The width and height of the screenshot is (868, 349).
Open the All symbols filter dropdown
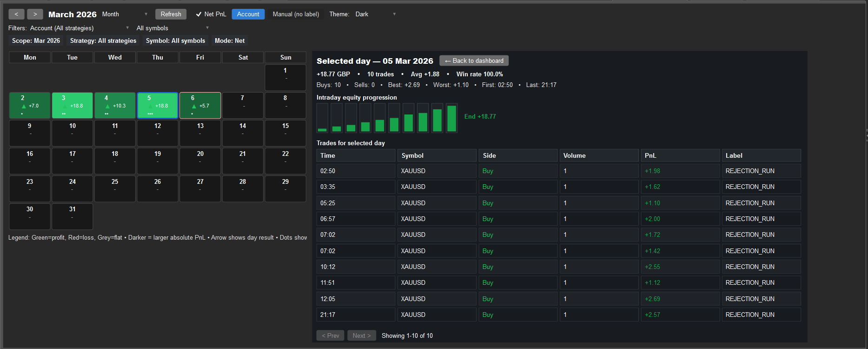point(172,28)
